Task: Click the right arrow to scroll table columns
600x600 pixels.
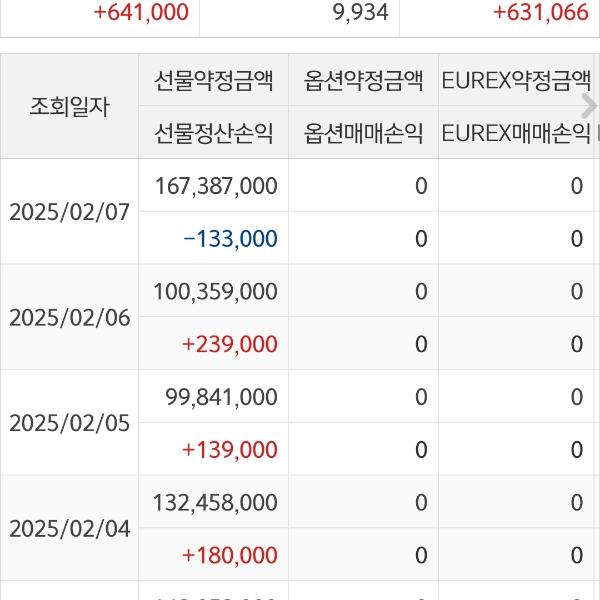Action: [x=588, y=106]
